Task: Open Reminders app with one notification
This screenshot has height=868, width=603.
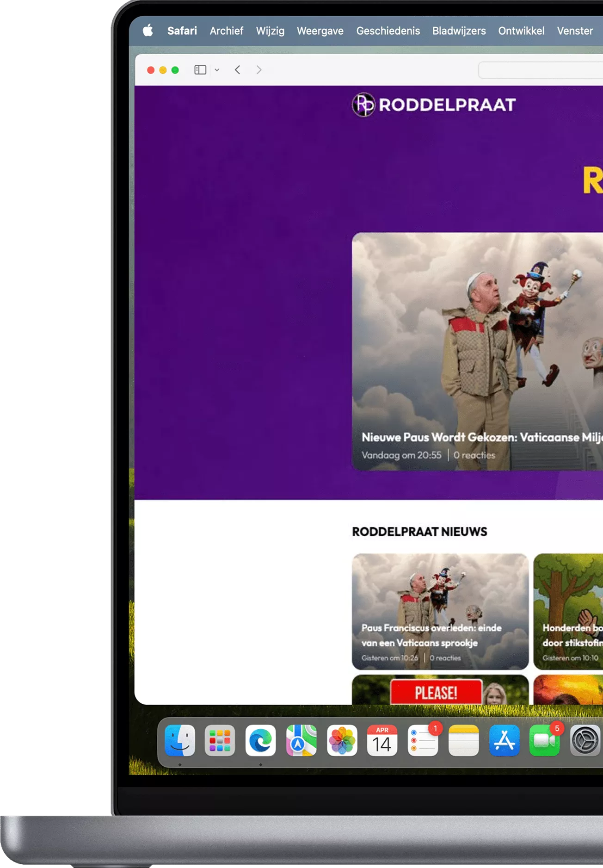Action: (423, 741)
